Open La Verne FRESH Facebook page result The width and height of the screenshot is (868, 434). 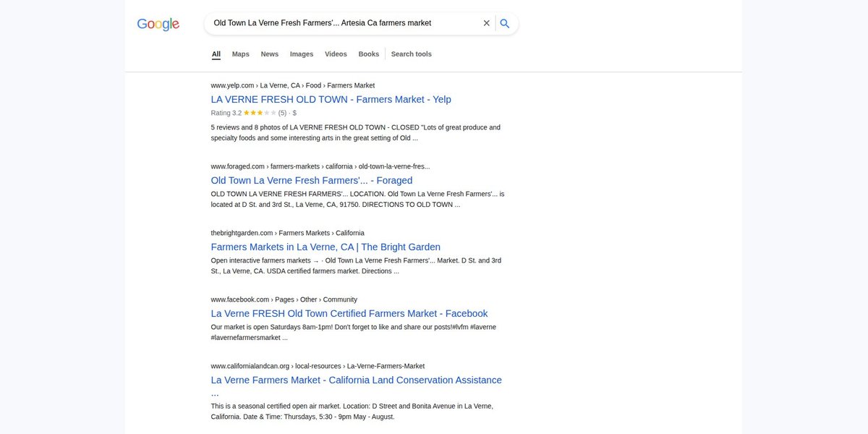(349, 314)
